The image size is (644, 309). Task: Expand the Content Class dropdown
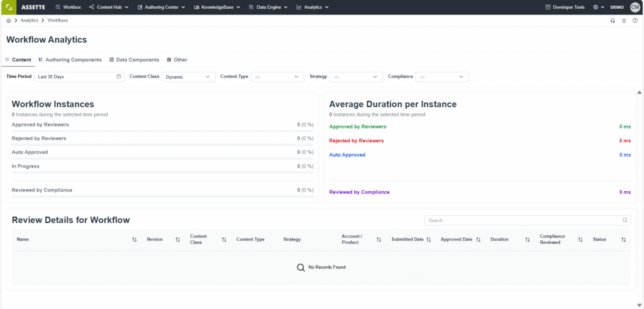pyautogui.click(x=189, y=77)
